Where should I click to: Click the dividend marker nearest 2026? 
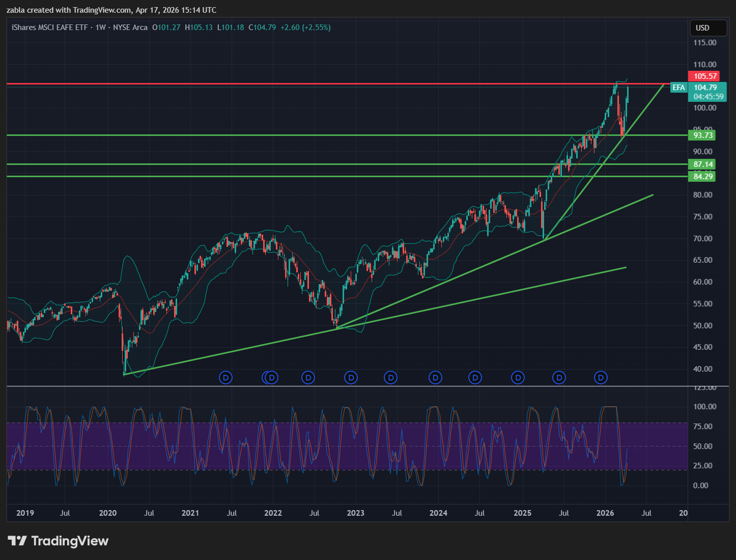tap(601, 378)
